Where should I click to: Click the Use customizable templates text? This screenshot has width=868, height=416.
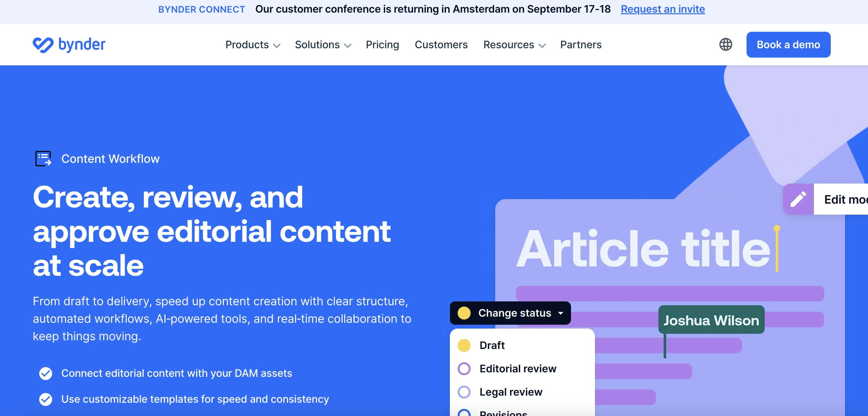(195, 399)
